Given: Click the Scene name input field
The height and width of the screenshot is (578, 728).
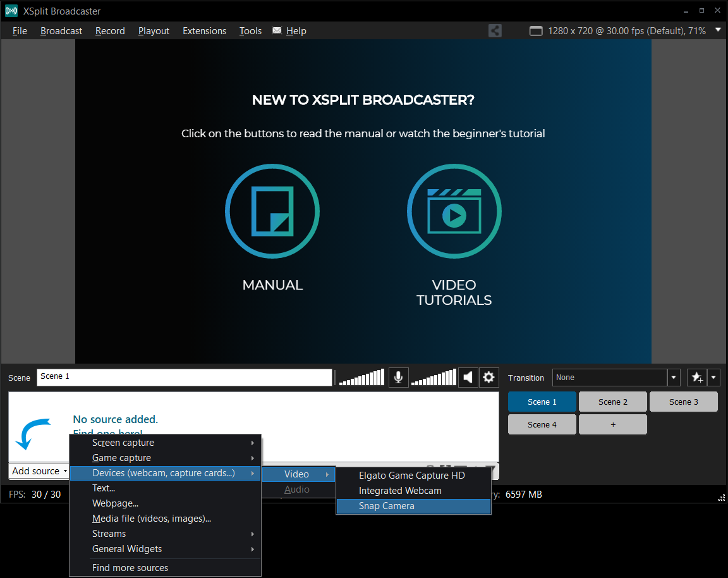Looking at the screenshot, I should pos(185,378).
